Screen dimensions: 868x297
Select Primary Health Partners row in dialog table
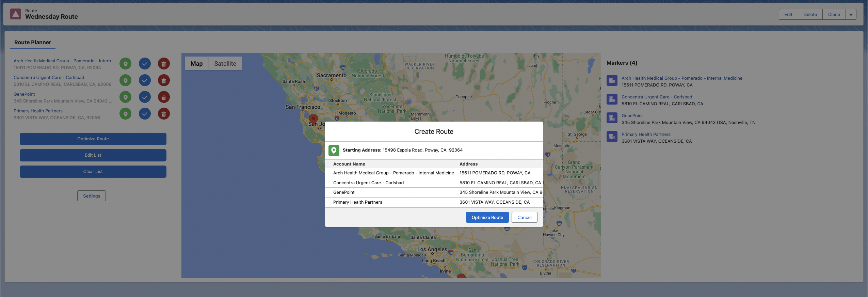click(x=434, y=202)
